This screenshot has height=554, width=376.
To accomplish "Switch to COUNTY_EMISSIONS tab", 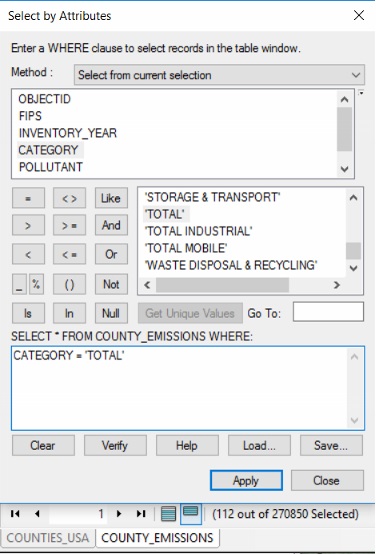I will pyautogui.click(x=157, y=538).
